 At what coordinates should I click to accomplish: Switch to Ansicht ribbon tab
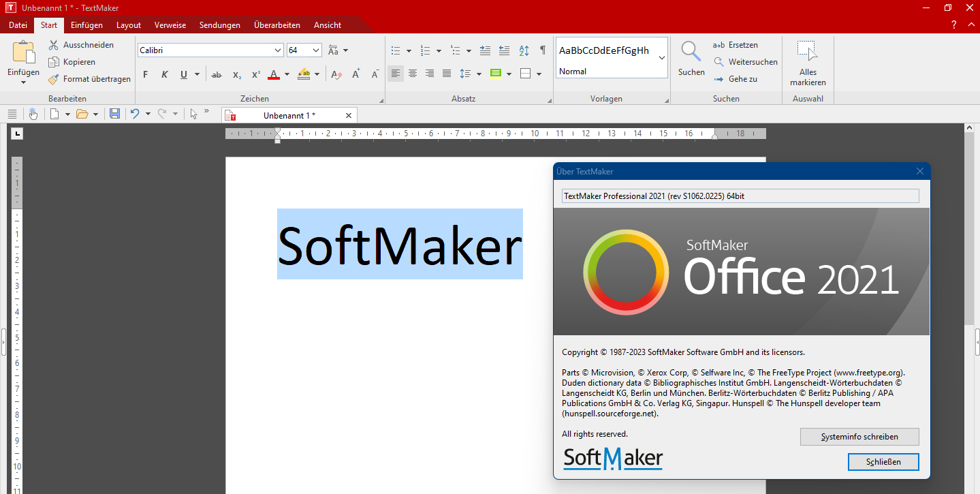(x=328, y=25)
